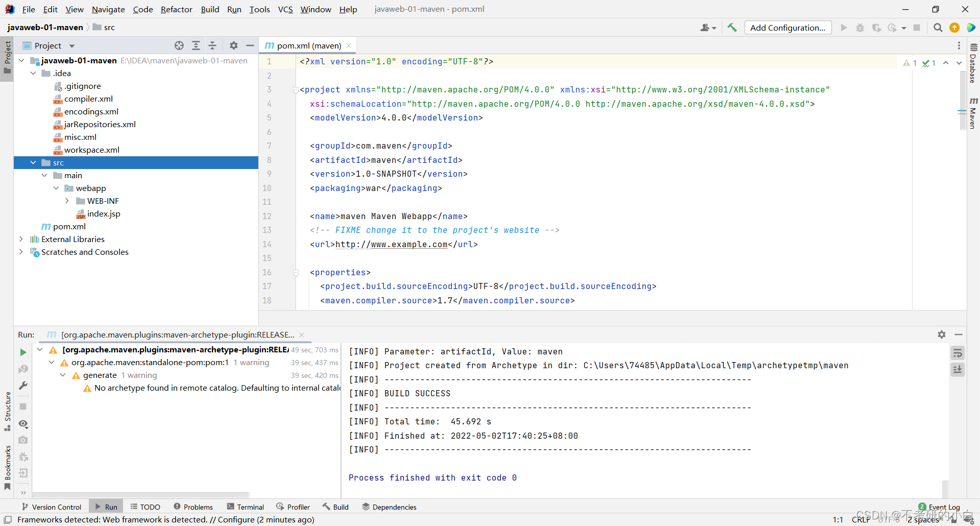Open Search Everywhere magnifier icon
Screen dimensions: 980x526
[938, 28]
